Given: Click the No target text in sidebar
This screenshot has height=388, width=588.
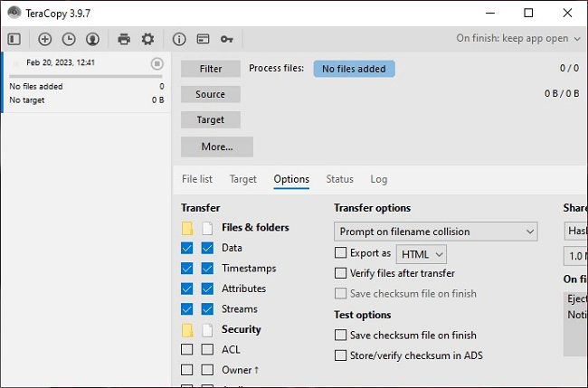Looking at the screenshot, I should click(x=27, y=100).
